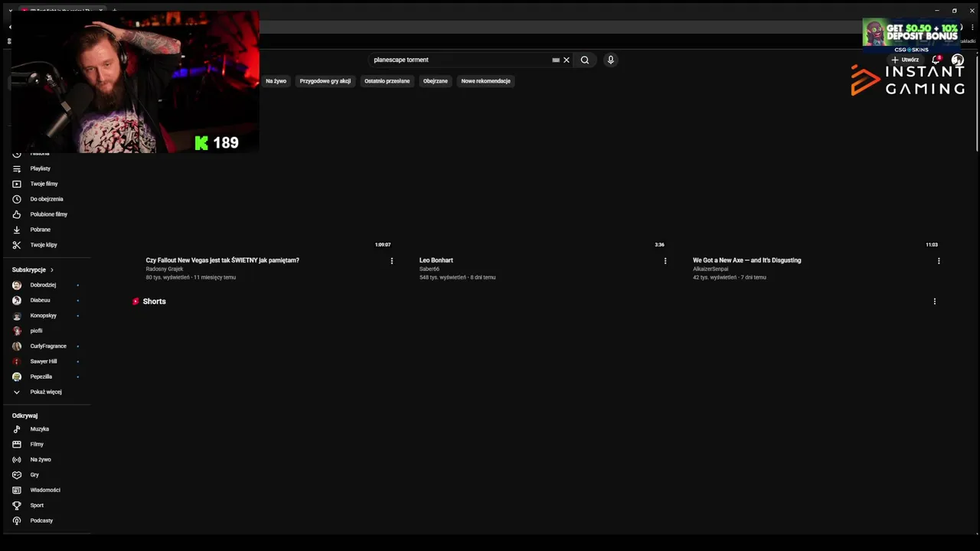The image size is (980, 551).
Task: Click the '548 tys. wyświetleń' view count
Action: click(x=443, y=278)
